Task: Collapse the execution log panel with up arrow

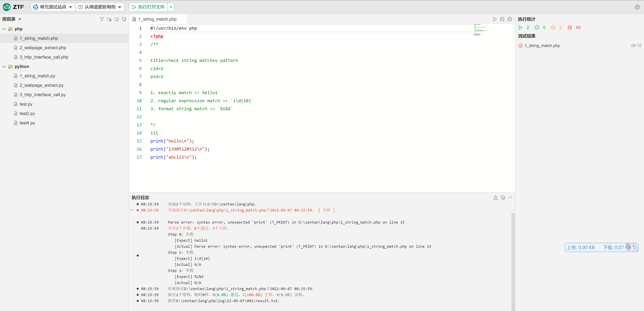Action: [510, 198]
